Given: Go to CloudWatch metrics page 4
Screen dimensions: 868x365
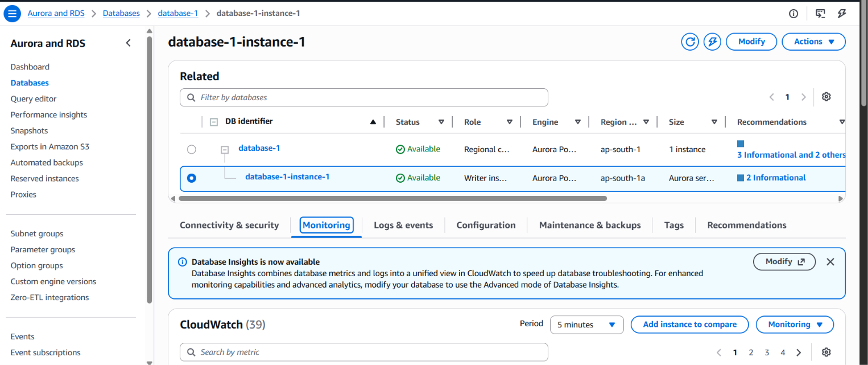Looking at the screenshot, I should 783,352.
